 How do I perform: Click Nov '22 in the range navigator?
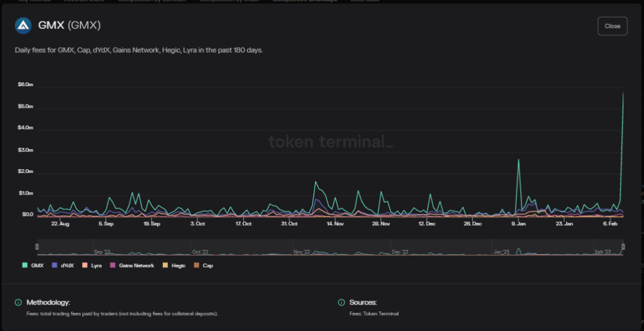(302, 252)
